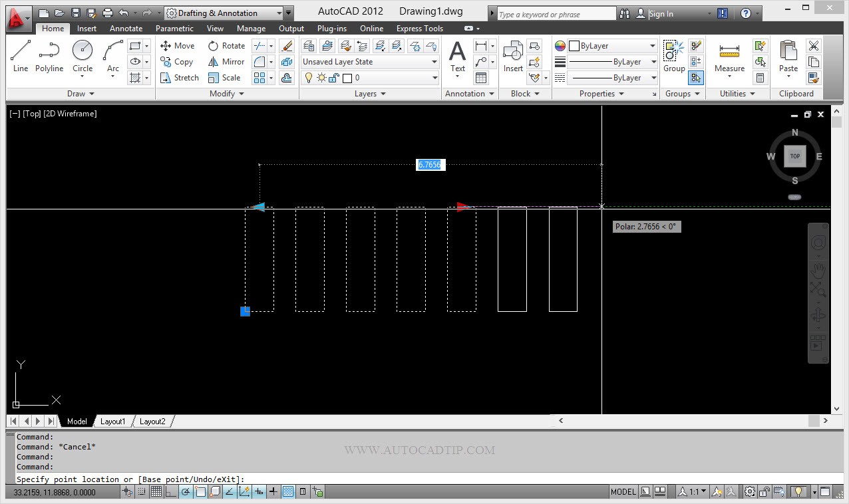Activate the Mirror command
The height and width of the screenshot is (504, 849).
click(x=226, y=61)
